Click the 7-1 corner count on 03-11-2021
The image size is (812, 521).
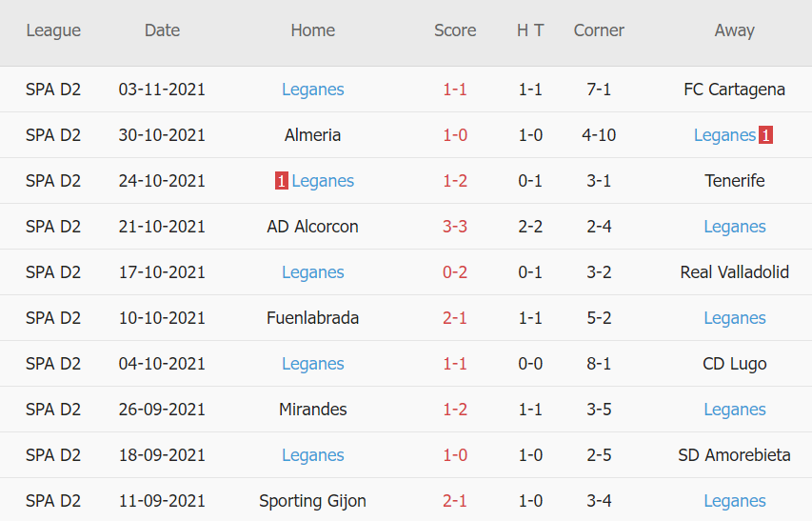tap(599, 90)
